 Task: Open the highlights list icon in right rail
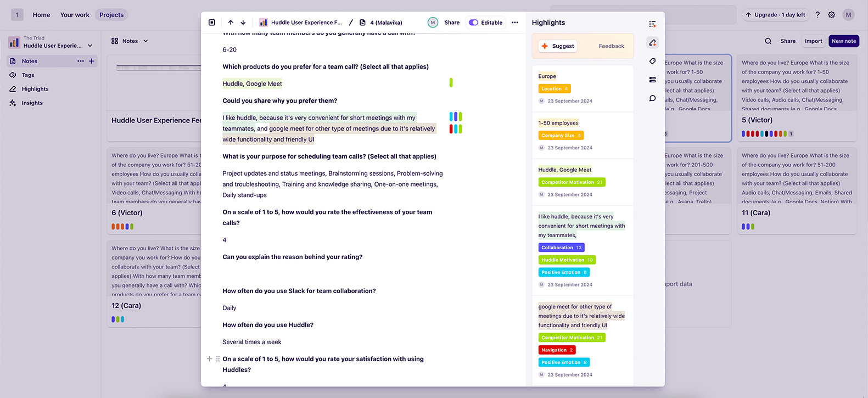click(x=652, y=24)
